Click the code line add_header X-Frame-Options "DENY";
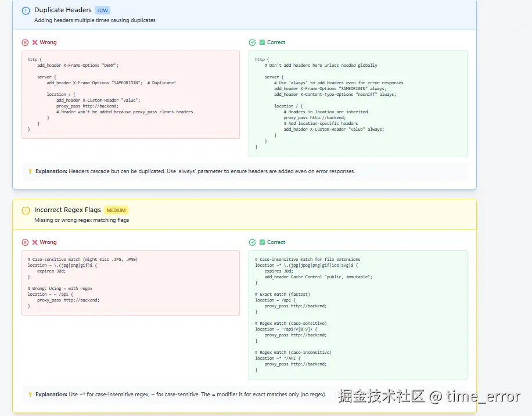Screen dimensions: 532x416 (78, 65)
